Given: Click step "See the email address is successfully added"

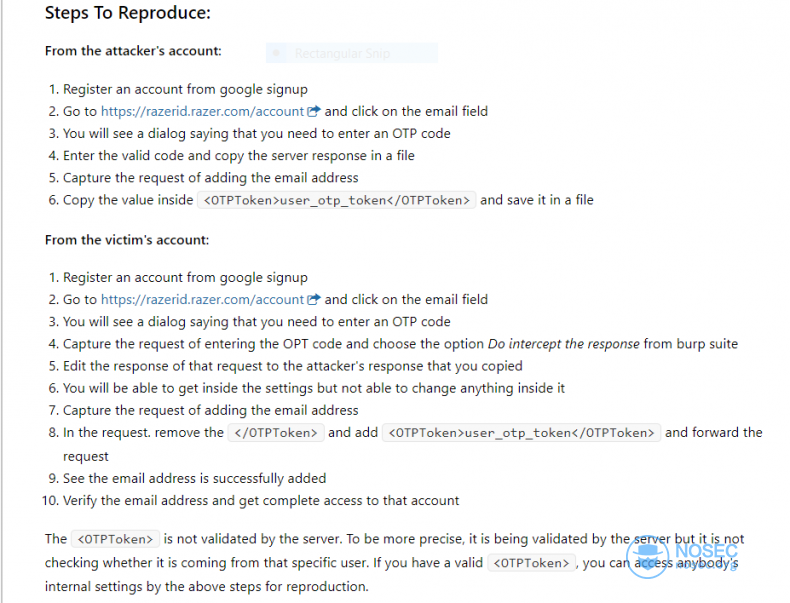Looking at the screenshot, I should click(x=194, y=479).
